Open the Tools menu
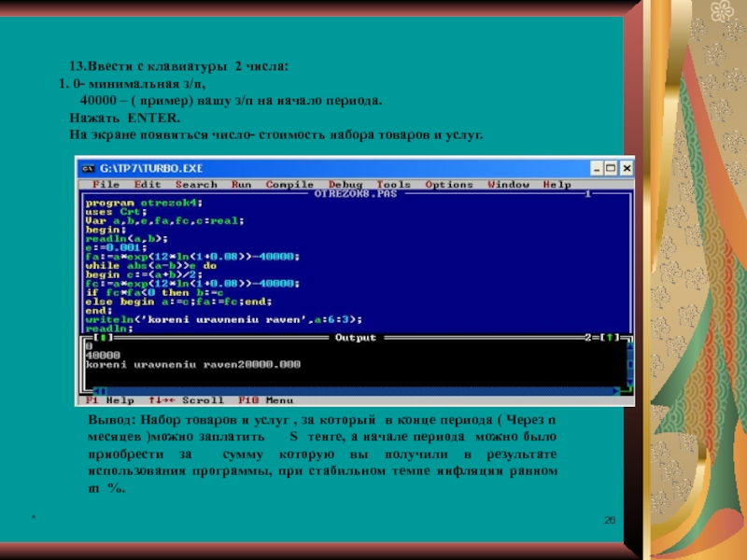The image size is (747, 560). point(393,185)
